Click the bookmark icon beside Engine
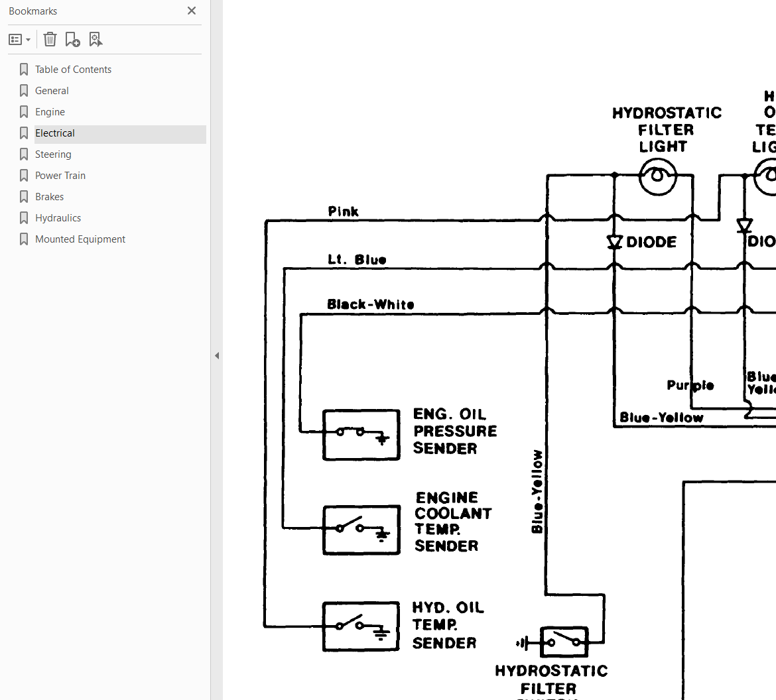 [x=24, y=112]
